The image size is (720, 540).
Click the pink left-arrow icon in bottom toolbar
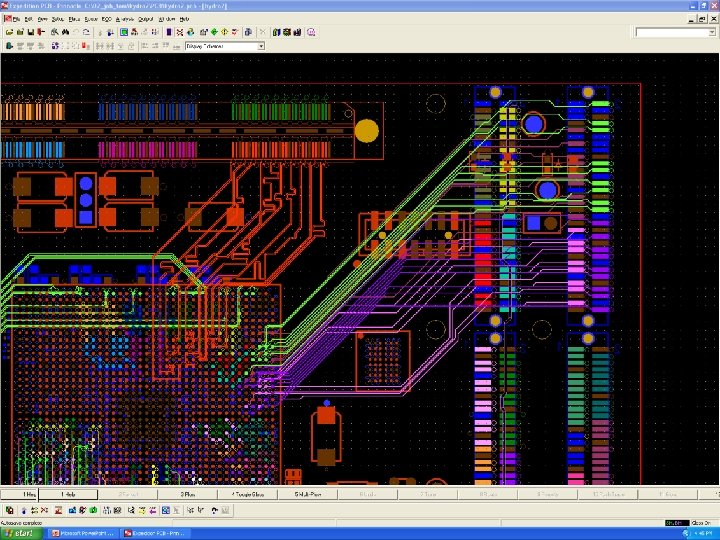pos(153,510)
